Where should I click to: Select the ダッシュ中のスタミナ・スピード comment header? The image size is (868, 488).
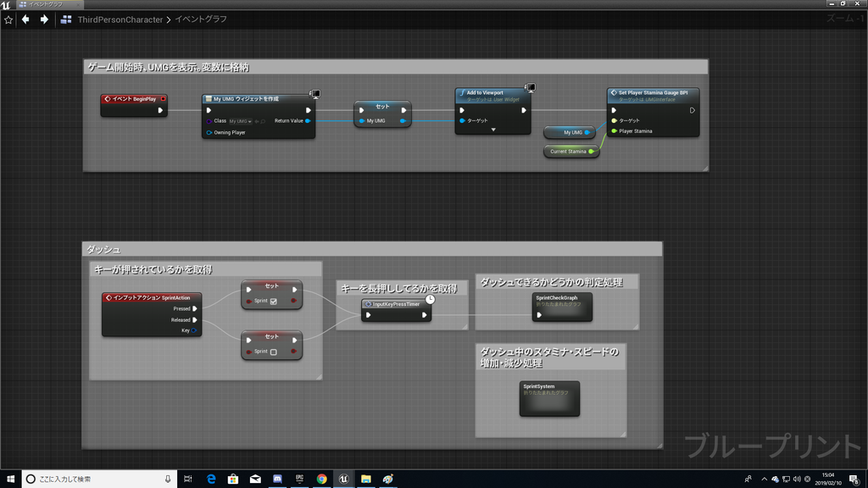click(550, 358)
